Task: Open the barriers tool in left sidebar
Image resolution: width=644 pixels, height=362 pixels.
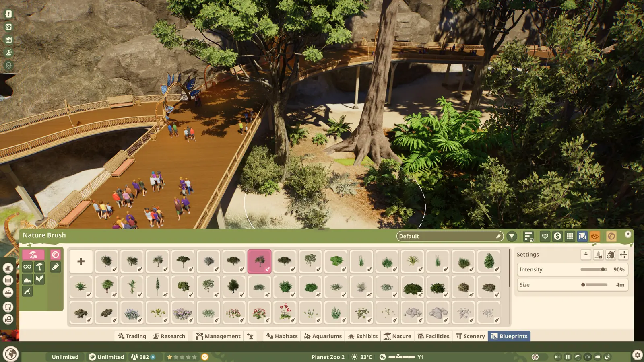Action: click(x=8, y=280)
